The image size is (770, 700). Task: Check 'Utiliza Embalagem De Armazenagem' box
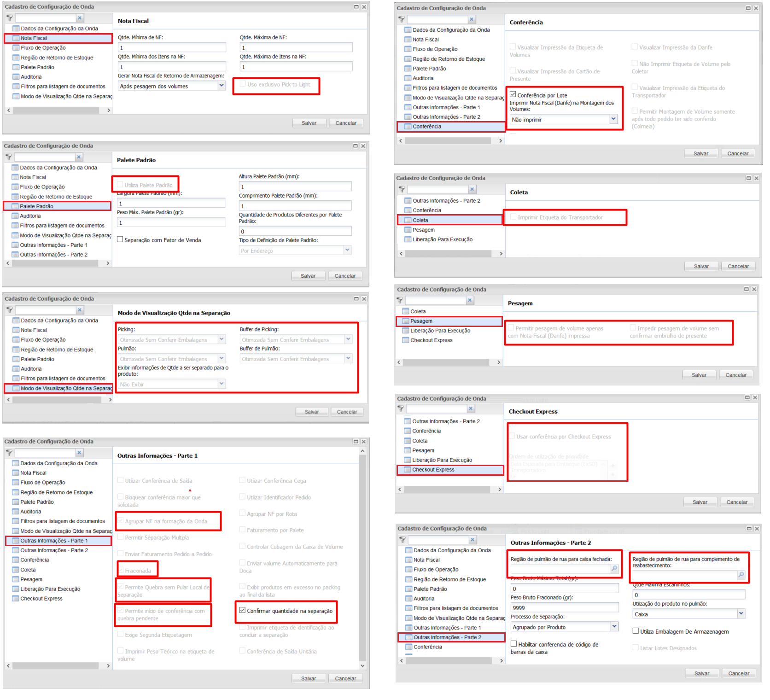pos(636,631)
